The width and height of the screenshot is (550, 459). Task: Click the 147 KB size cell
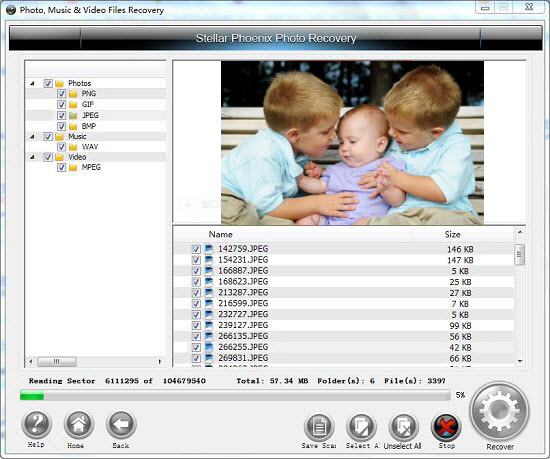(x=460, y=260)
